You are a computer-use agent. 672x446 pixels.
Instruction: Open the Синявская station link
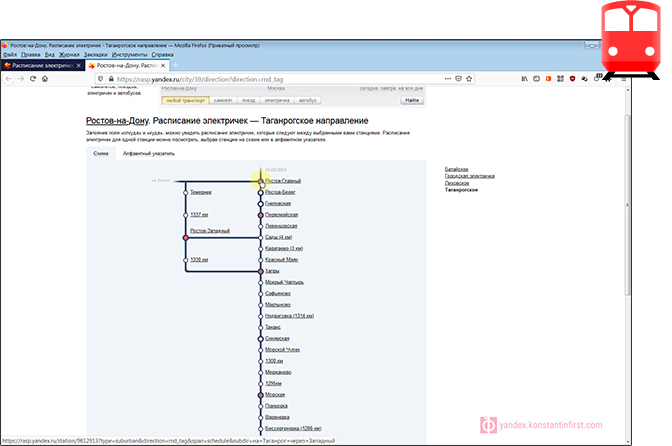[x=277, y=338]
